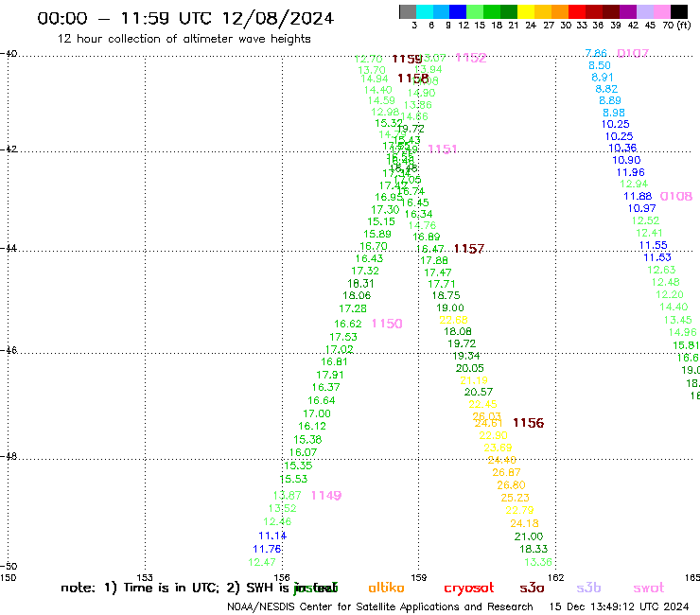
Task: Select the bright red legend swatch
Action: (577, 11)
